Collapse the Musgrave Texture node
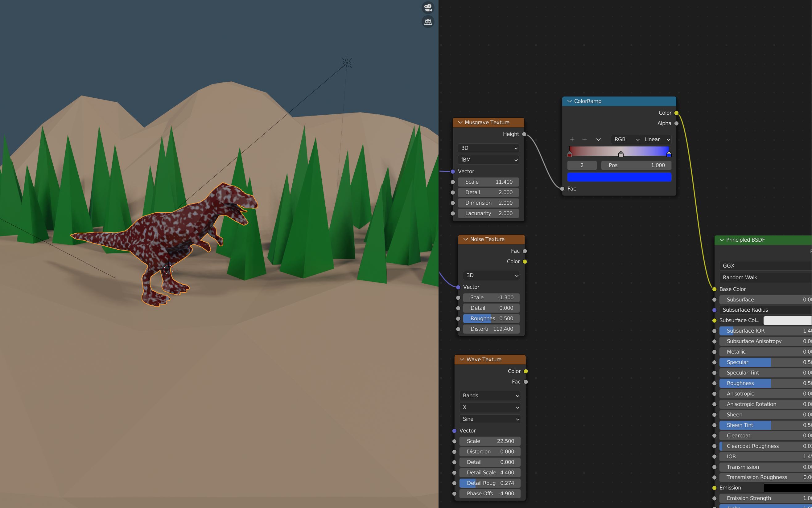Image resolution: width=812 pixels, height=508 pixels. (x=460, y=123)
